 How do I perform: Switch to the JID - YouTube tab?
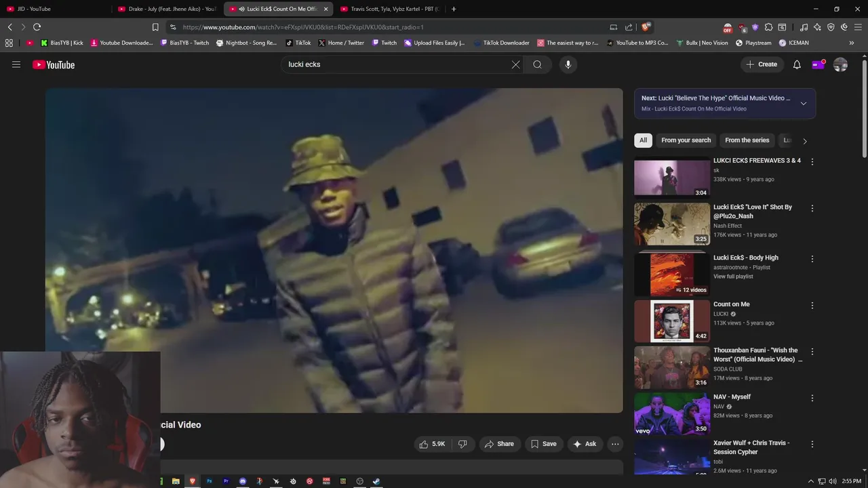[x=56, y=9]
